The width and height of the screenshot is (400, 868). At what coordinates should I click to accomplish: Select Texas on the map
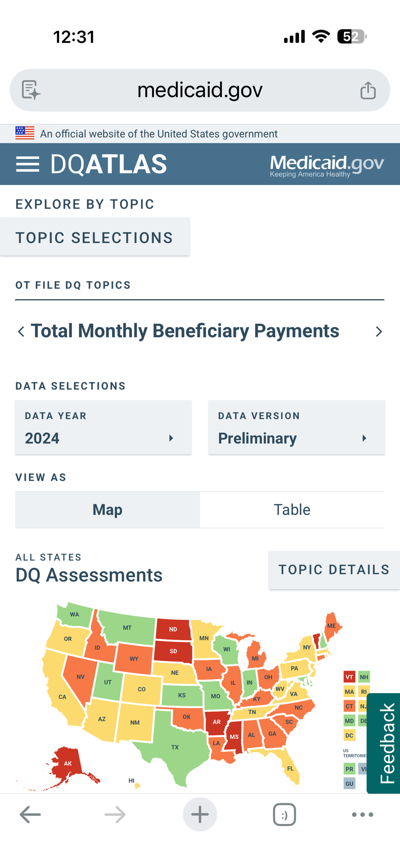[x=175, y=747]
